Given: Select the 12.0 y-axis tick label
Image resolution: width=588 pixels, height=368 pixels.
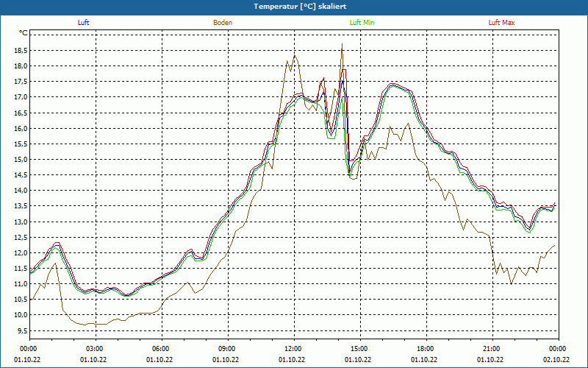Looking at the screenshot, I should 20,252.
